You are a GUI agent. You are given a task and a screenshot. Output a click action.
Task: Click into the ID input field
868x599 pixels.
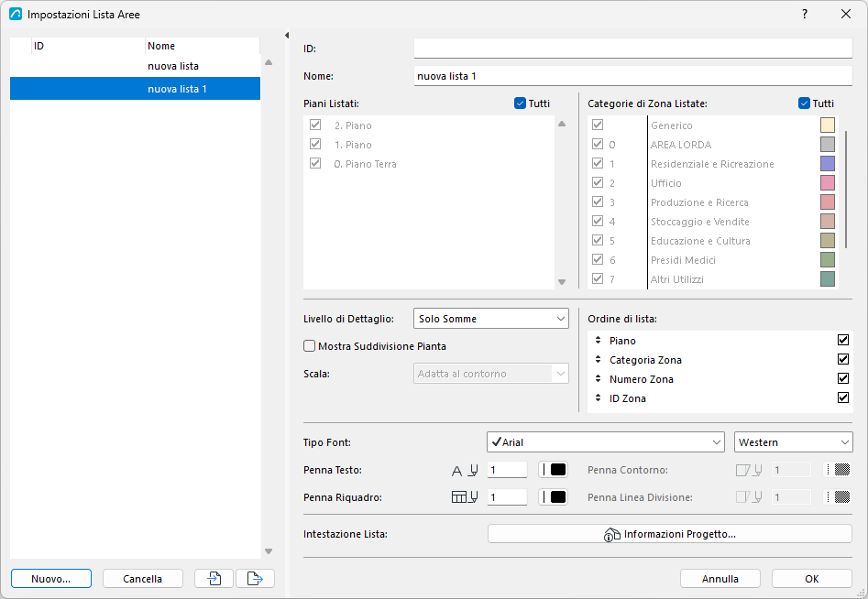point(633,49)
